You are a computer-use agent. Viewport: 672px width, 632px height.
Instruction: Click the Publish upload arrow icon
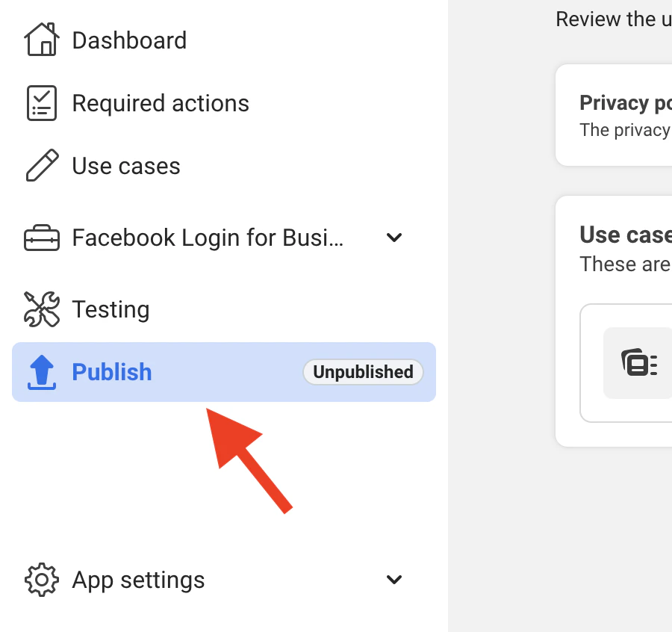point(42,372)
